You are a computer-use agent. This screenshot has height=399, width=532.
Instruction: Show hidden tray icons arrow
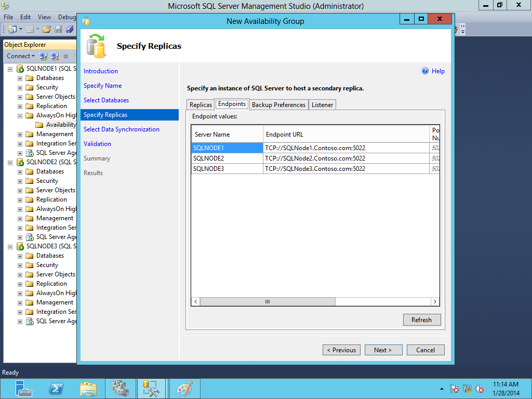442,389
